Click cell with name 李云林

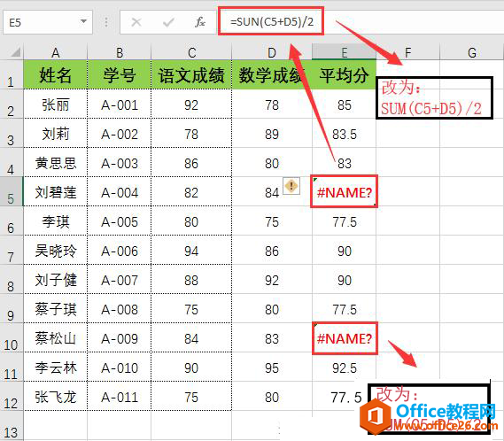(x=55, y=367)
